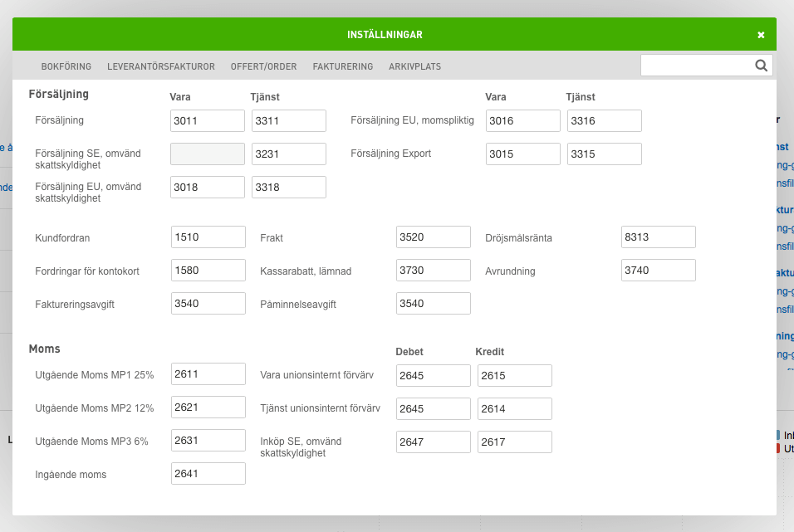Viewport: 794px width, 532px height.
Task: Edit Vara unionsinternt förvärv Kredit field
Action: [514, 376]
